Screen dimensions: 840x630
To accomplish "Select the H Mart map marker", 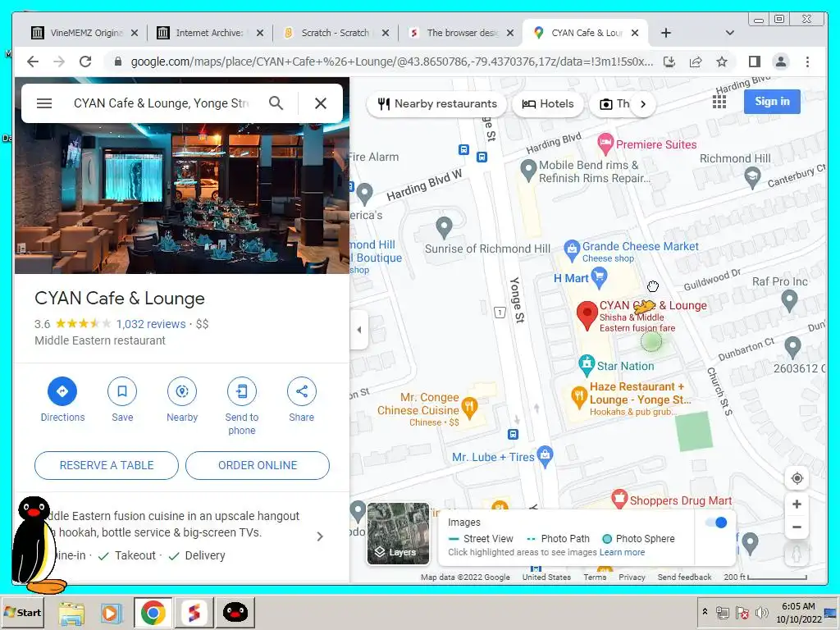I will tap(599, 277).
